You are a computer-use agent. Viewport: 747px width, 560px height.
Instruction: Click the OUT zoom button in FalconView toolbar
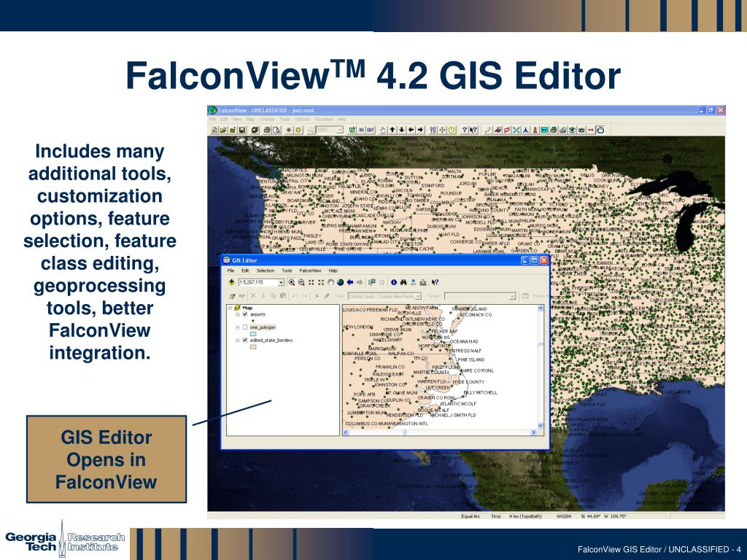click(370, 130)
